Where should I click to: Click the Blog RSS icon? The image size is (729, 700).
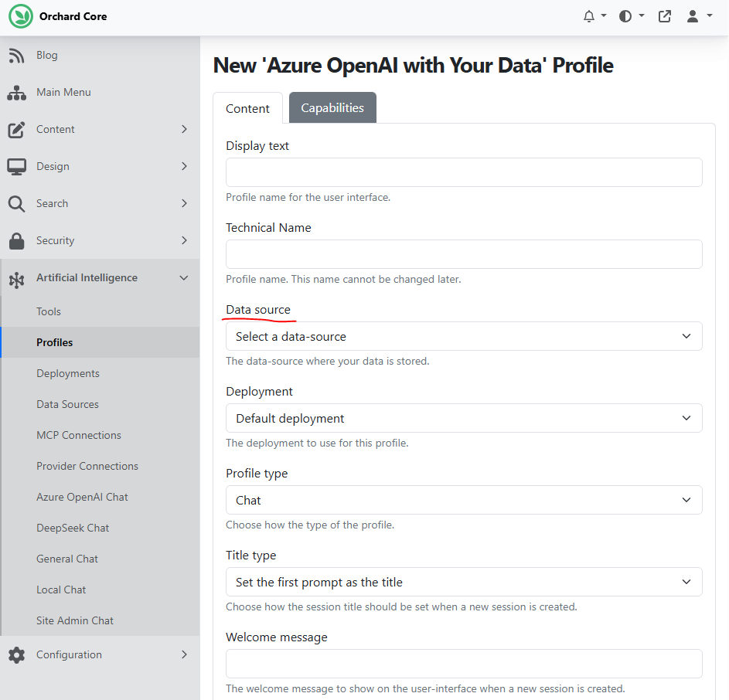click(17, 56)
